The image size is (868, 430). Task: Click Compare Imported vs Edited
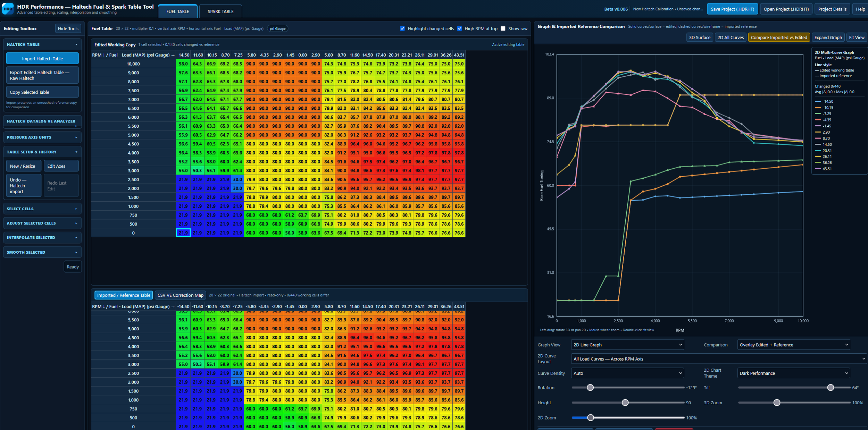779,37
